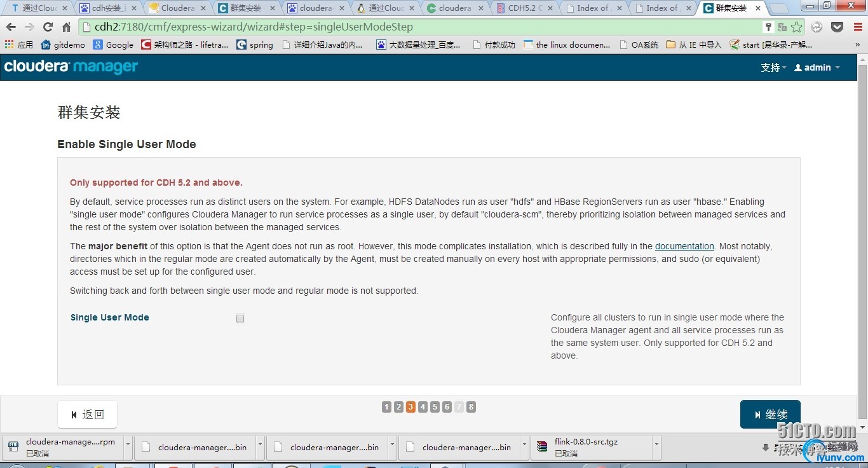Click the 'Enable Single User Mode' heading
Screen dimensions: 868x468
tap(126, 144)
